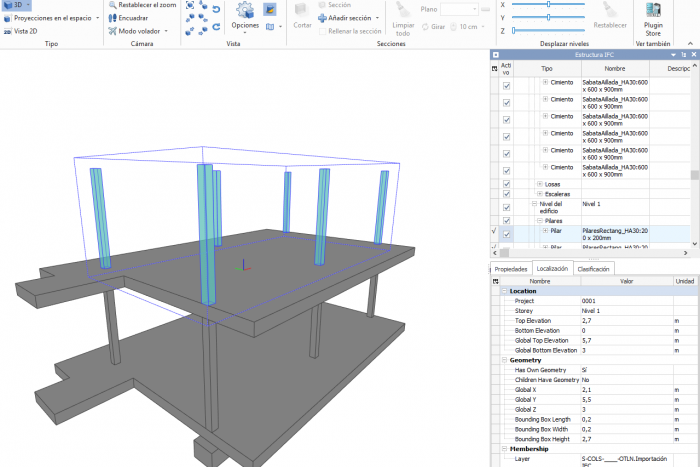Click the X level displacement slider
700x467 pixels.
pyautogui.click(x=548, y=5)
